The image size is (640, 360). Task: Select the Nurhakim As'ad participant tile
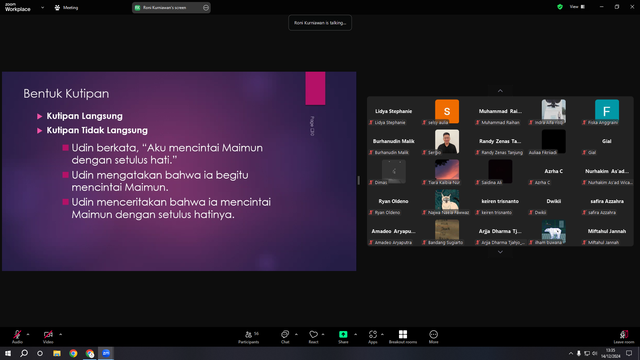pos(607,171)
